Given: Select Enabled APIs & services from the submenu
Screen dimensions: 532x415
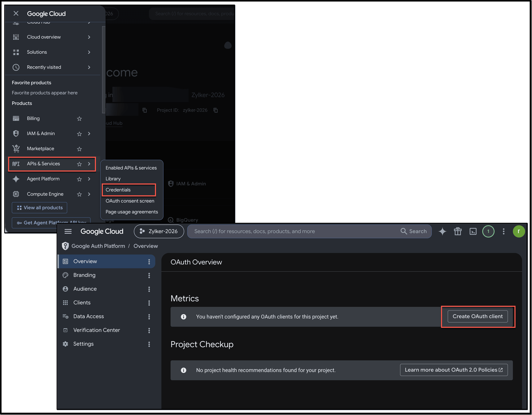Looking at the screenshot, I should (131, 168).
